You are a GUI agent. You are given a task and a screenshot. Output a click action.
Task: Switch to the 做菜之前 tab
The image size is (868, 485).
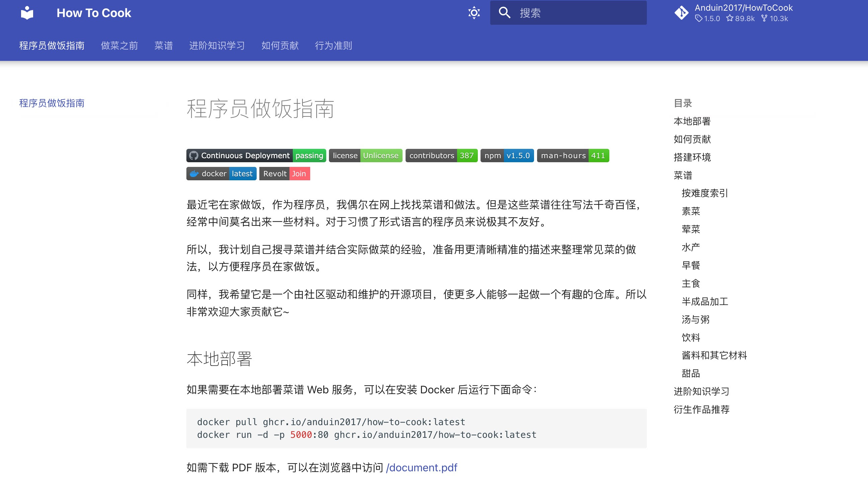pyautogui.click(x=119, y=46)
